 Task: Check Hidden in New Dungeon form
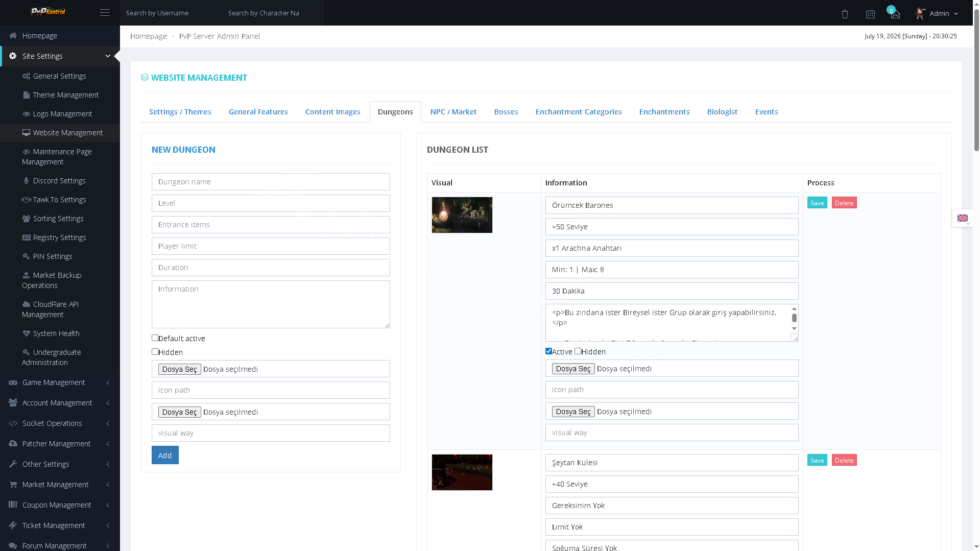click(155, 352)
